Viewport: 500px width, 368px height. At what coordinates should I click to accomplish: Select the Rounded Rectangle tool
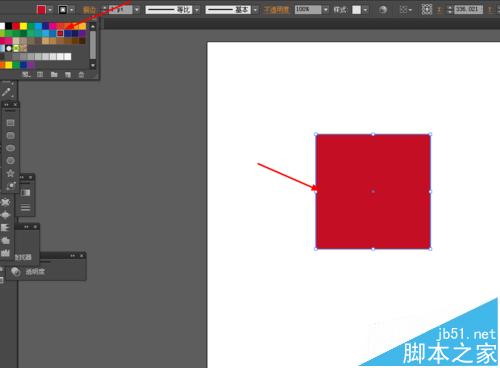[x=10, y=135]
